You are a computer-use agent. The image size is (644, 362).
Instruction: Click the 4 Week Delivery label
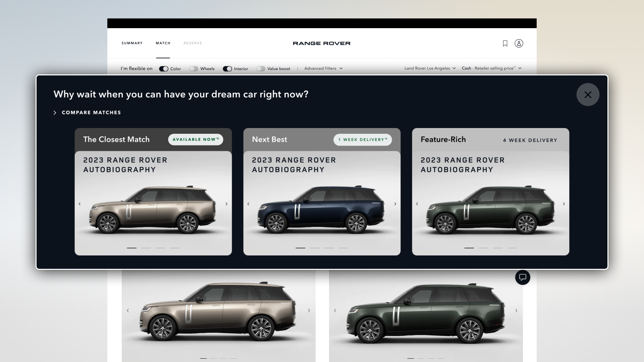(530, 140)
